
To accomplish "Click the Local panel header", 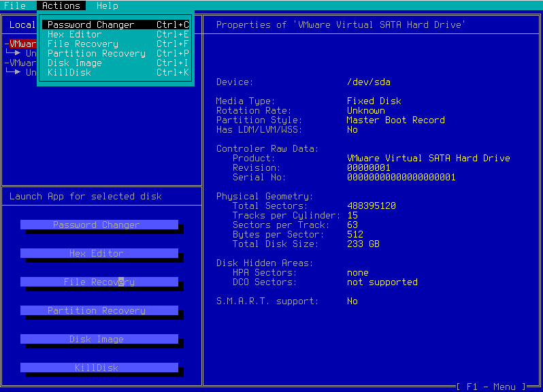I will click(22, 24).
